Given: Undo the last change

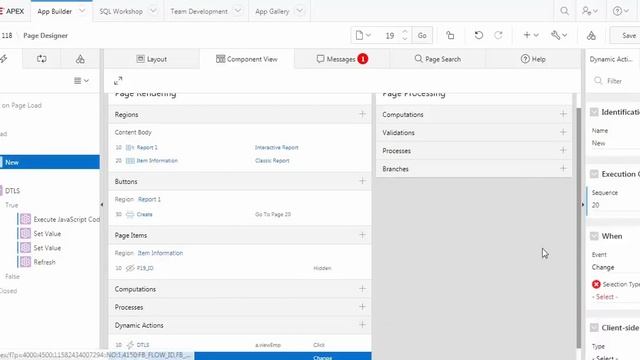Looking at the screenshot, I should pyautogui.click(x=479, y=36).
